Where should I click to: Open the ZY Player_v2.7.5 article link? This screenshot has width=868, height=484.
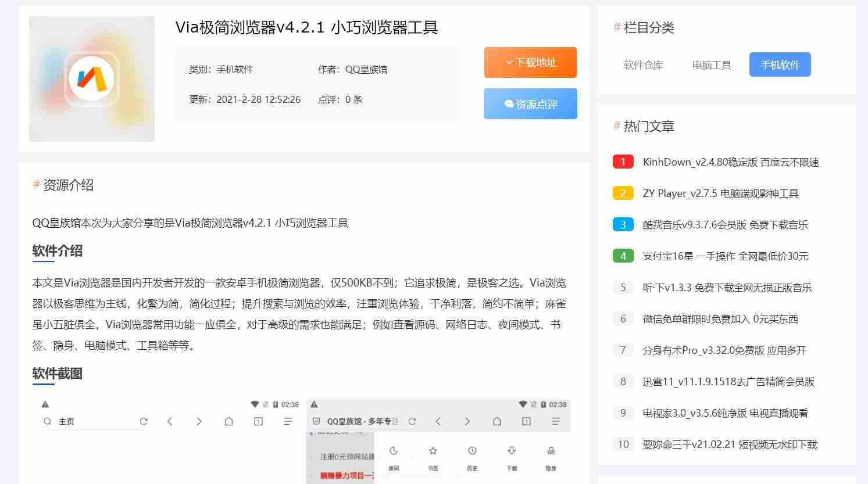(720, 193)
